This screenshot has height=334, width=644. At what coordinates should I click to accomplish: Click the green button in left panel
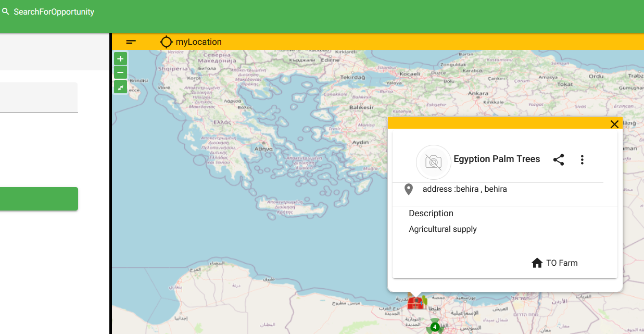coord(39,199)
